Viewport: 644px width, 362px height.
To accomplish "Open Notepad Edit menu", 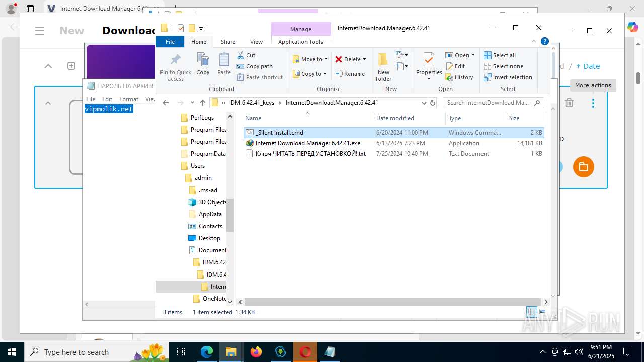I will (107, 99).
